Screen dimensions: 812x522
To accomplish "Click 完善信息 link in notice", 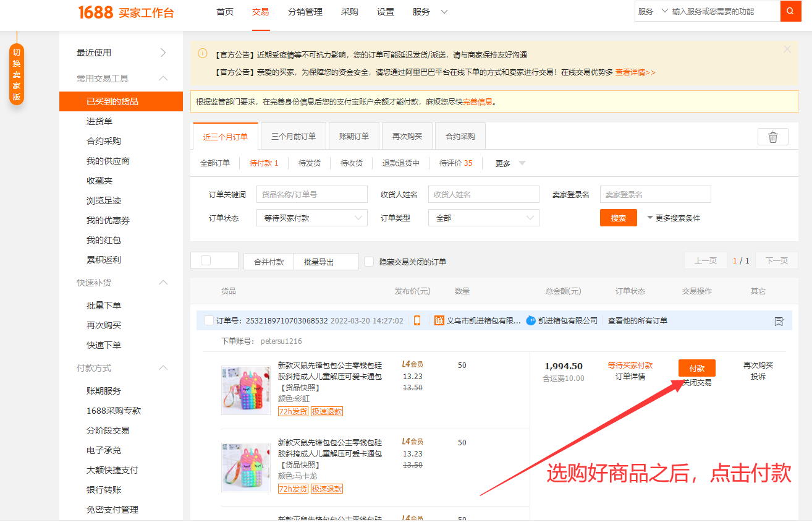I will 478,102.
